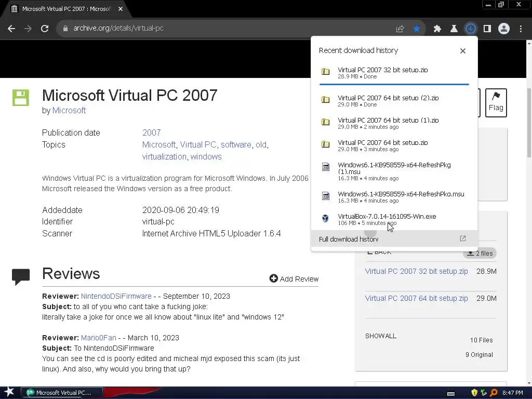Click zip icon of 32 bit setup download
Screen dimensions: 532x399
pos(325,72)
